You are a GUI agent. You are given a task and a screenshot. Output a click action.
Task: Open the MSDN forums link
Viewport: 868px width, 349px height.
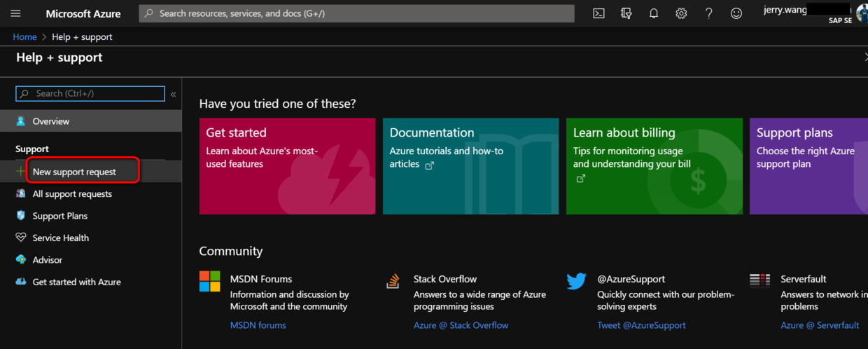coord(258,325)
